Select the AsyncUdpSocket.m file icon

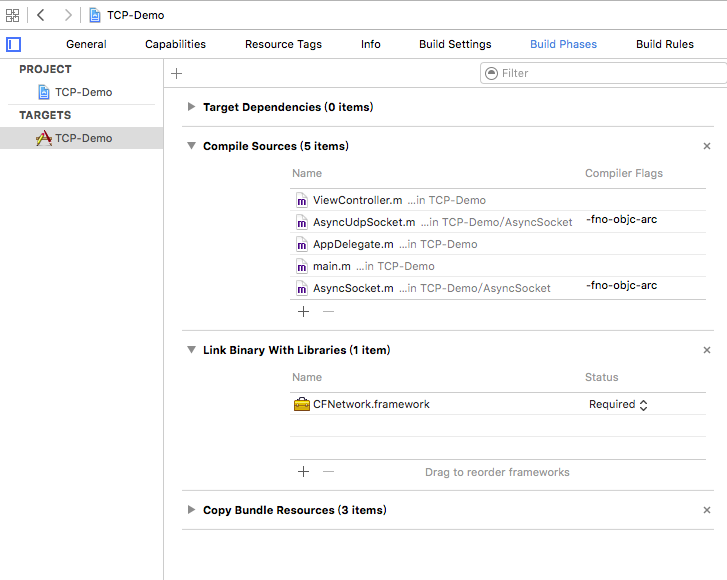pyautogui.click(x=302, y=222)
